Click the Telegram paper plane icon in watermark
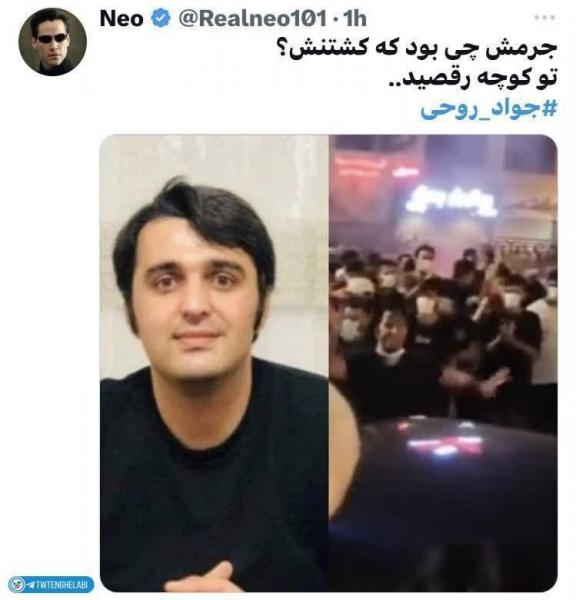This screenshot has width=576, height=600. click(x=31, y=585)
